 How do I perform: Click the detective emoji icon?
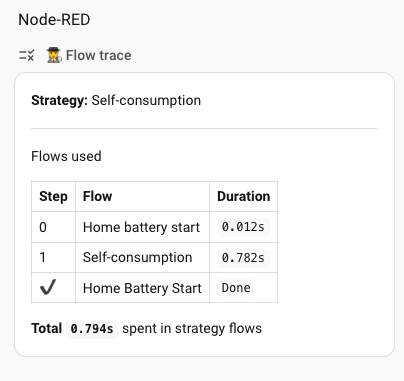click(54, 55)
